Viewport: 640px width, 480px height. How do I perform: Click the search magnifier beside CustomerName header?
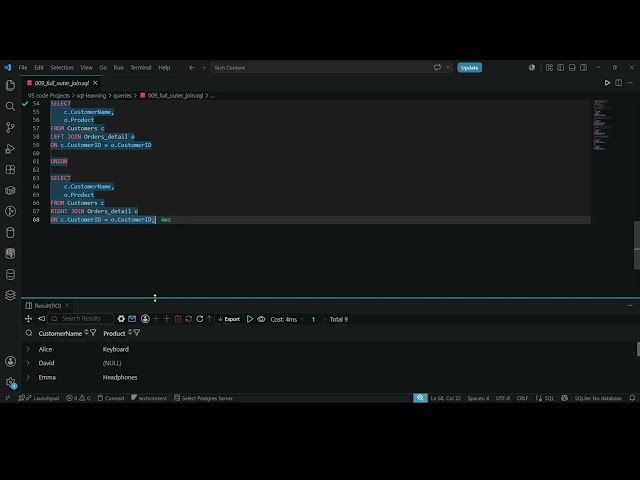point(29,333)
